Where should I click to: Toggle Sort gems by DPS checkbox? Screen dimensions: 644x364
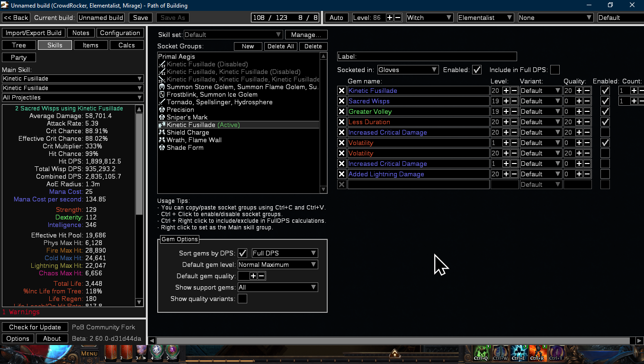point(242,253)
